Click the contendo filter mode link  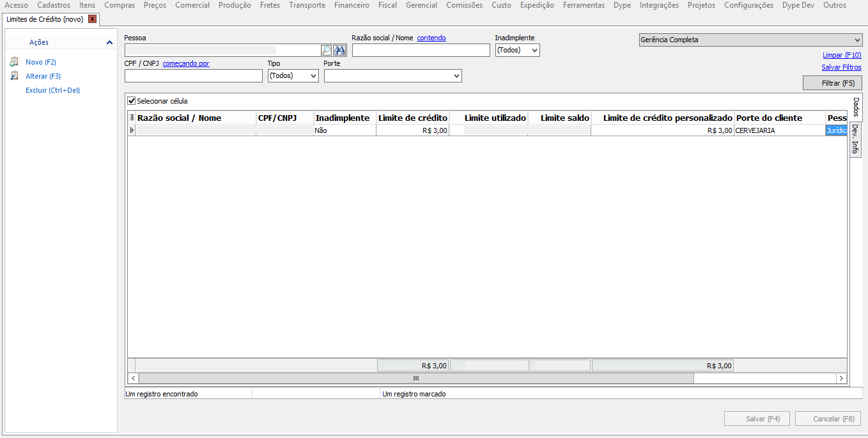(x=431, y=38)
